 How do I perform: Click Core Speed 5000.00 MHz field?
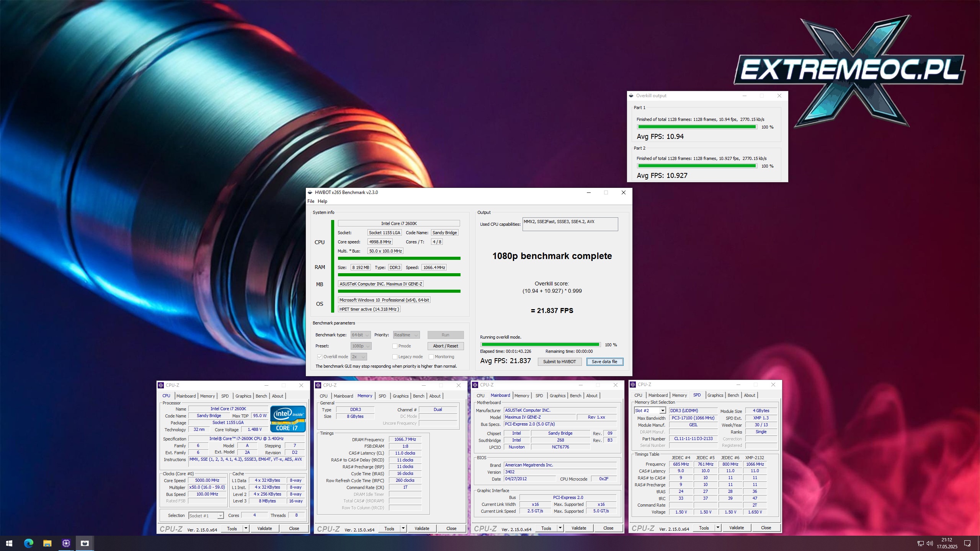tap(207, 481)
